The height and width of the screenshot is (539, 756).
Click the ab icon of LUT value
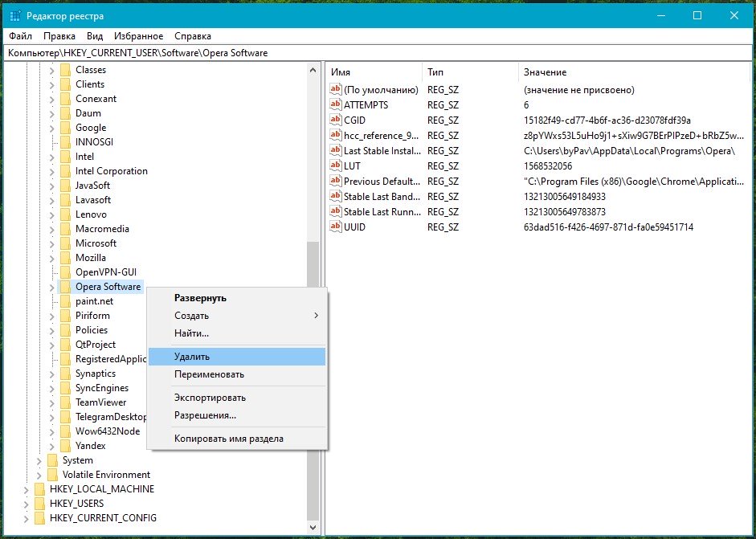pos(336,165)
